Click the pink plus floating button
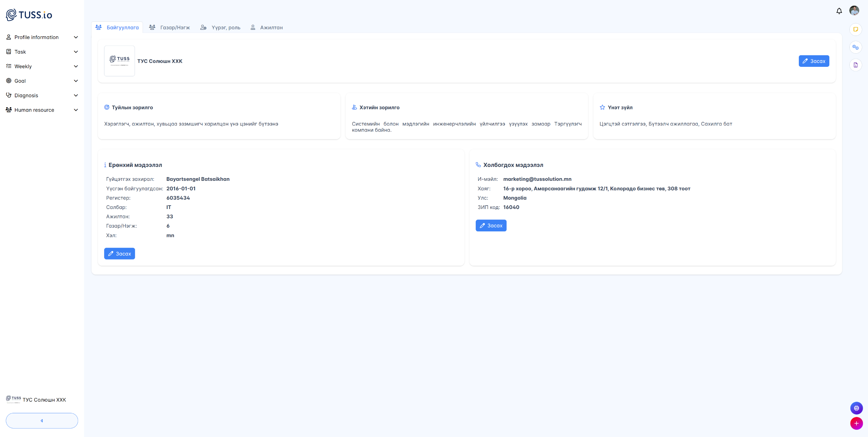The height and width of the screenshot is (437, 868). point(856,423)
